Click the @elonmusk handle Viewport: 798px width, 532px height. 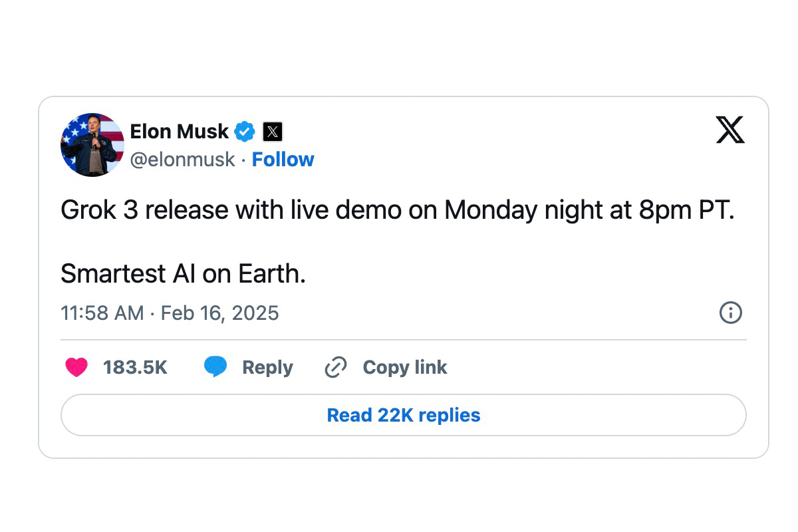pos(182,160)
